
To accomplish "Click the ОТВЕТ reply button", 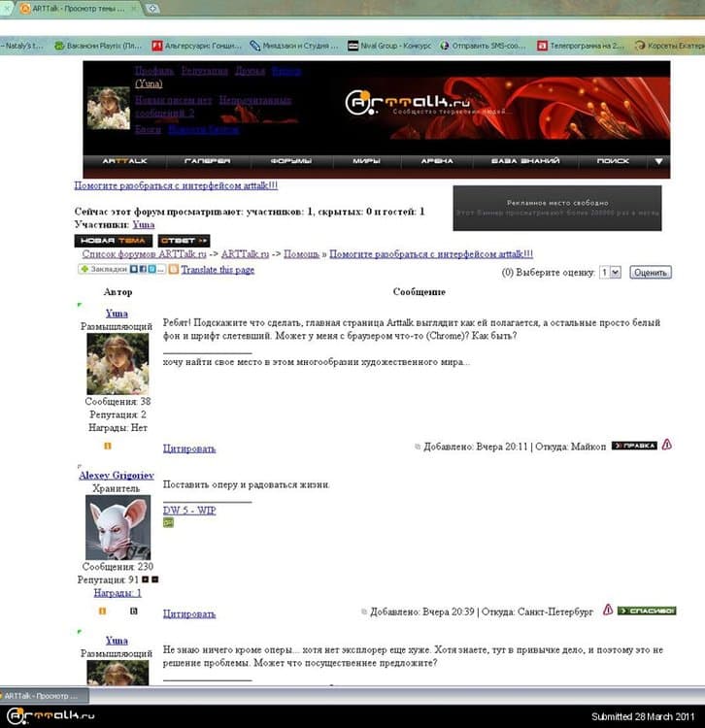I will (184, 241).
